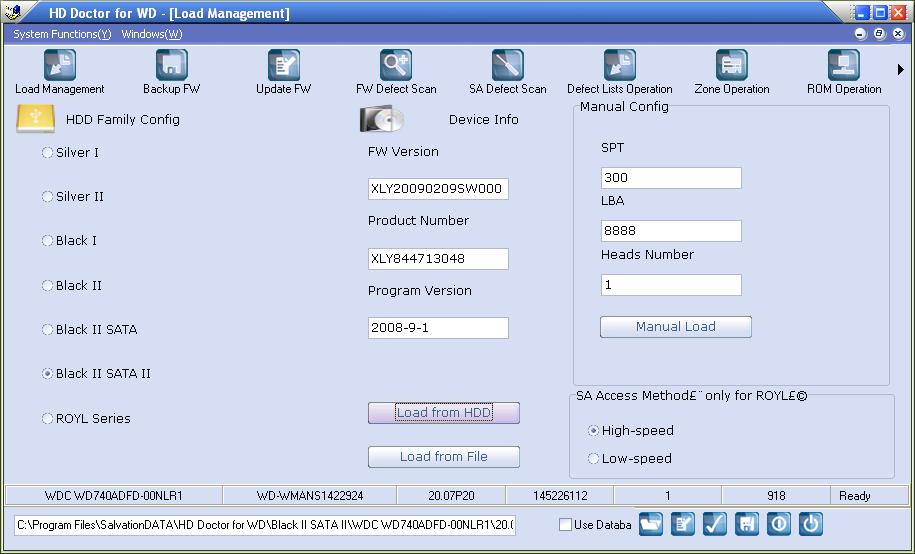
Task: Click the file path field starting C:\Program Files
Action: tap(265, 524)
